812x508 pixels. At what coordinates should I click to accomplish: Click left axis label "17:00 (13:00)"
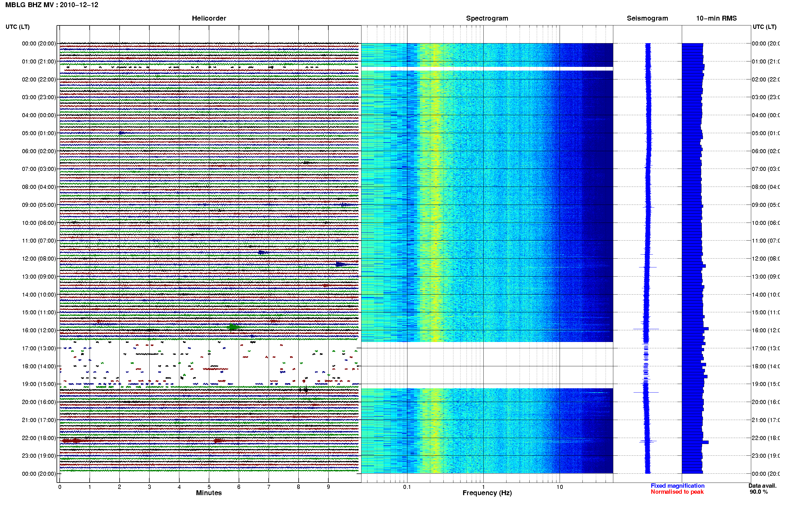[39, 348]
